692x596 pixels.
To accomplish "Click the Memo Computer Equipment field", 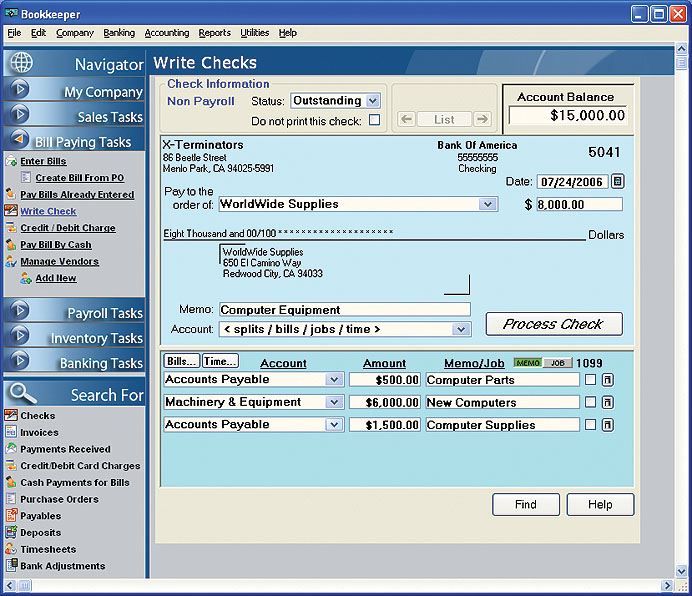I will click(345, 309).
